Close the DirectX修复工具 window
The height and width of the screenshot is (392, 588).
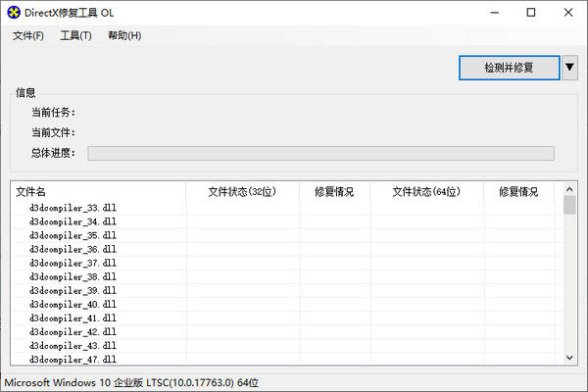click(x=568, y=13)
